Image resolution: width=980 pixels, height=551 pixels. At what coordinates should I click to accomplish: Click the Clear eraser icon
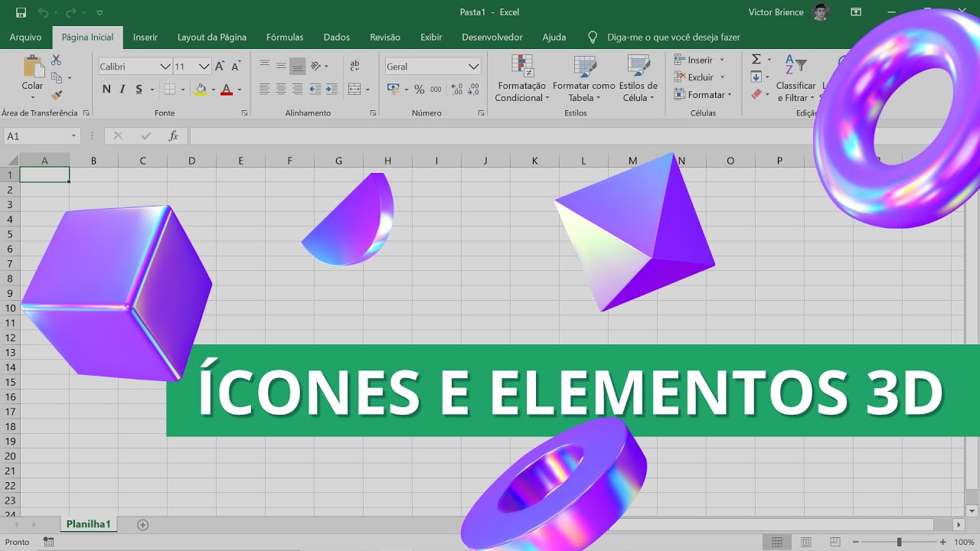[756, 95]
